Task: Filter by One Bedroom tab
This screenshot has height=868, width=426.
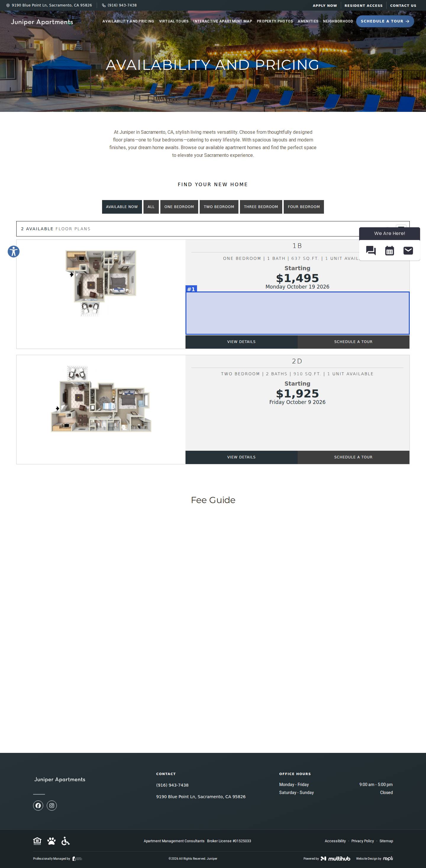Action: click(179, 207)
